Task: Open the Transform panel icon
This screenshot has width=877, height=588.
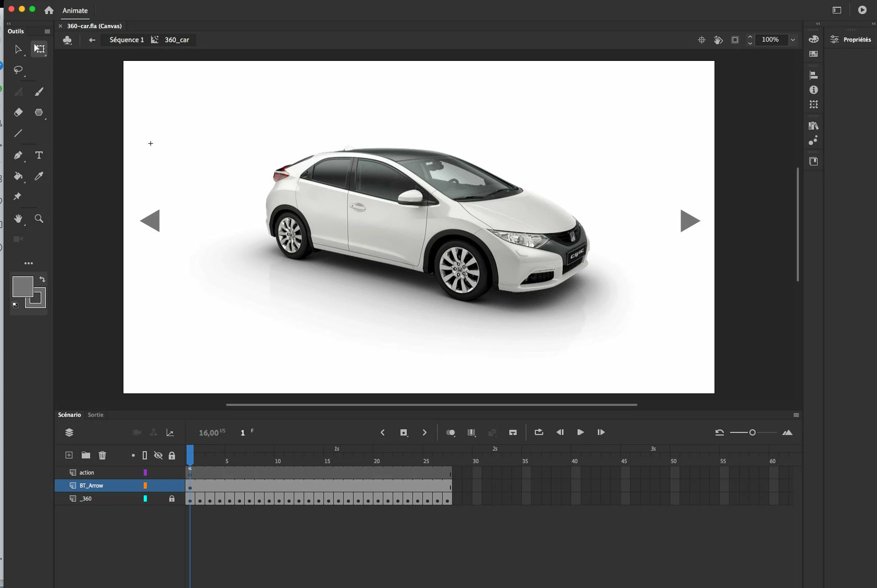Action: point(813,105)
